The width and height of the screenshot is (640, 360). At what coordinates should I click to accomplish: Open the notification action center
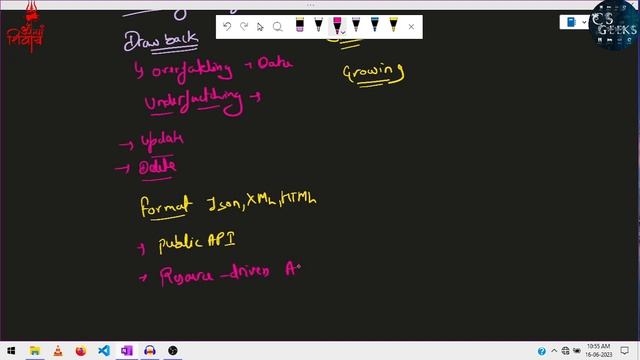coord(624,351)
